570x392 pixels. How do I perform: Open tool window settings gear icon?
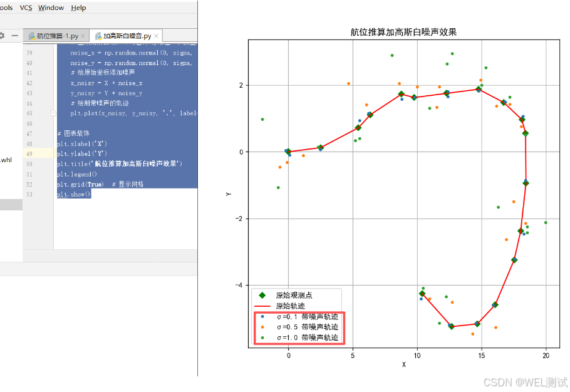click(x=2, y=36)
